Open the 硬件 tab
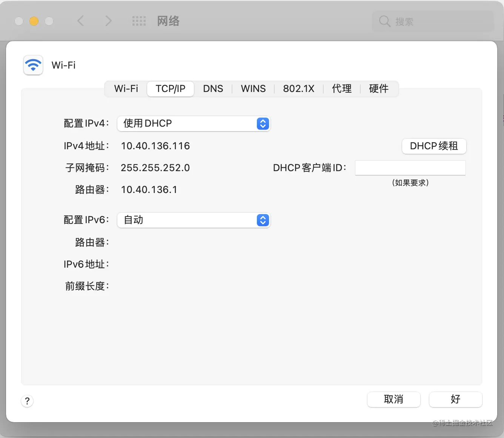Viewport: 504px width, 438px height. click(379, 89)
